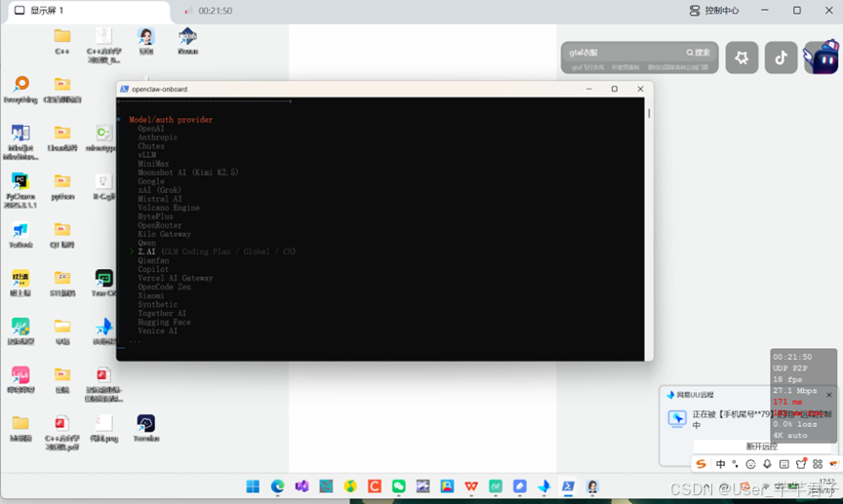Viewport: 843px width, 504px height.
Task: Open WPS Office from the taskbar
Action: 471,486
